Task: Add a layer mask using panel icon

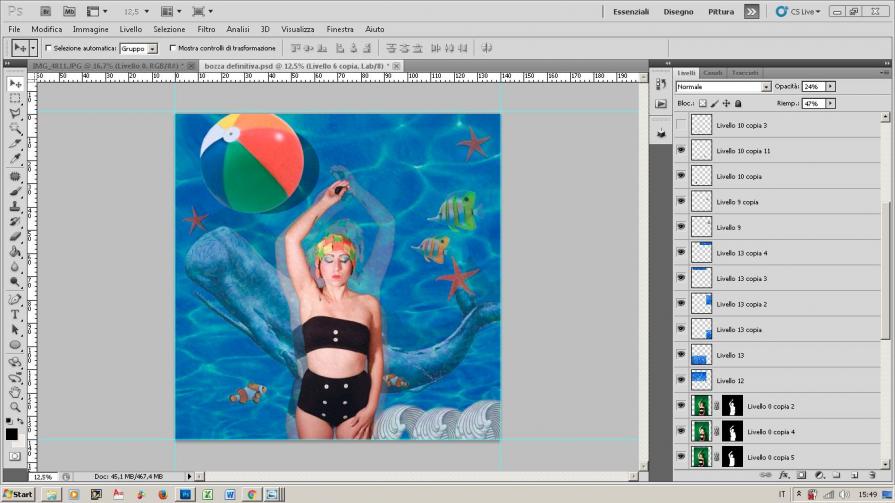Action: tap(801, 474)
